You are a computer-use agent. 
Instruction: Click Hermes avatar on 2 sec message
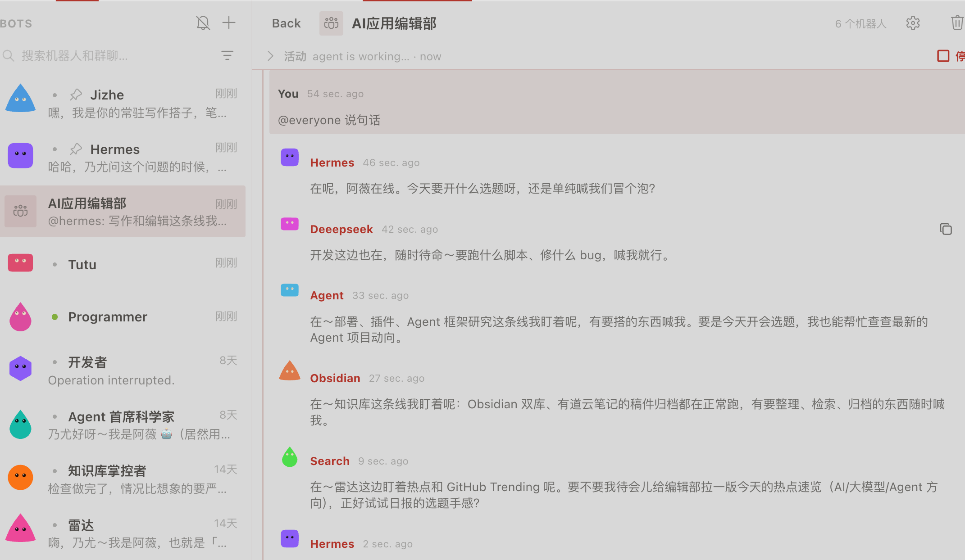tap(290, 538)
